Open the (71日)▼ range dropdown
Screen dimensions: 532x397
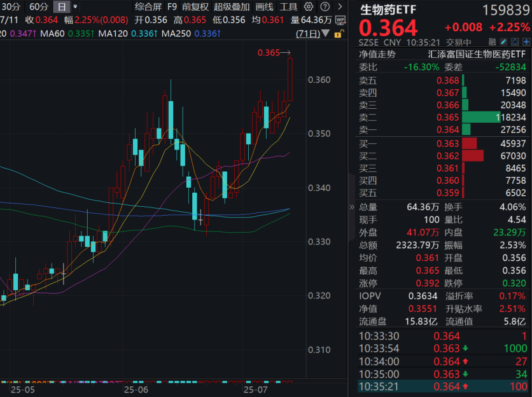click(x=325, y=32)
